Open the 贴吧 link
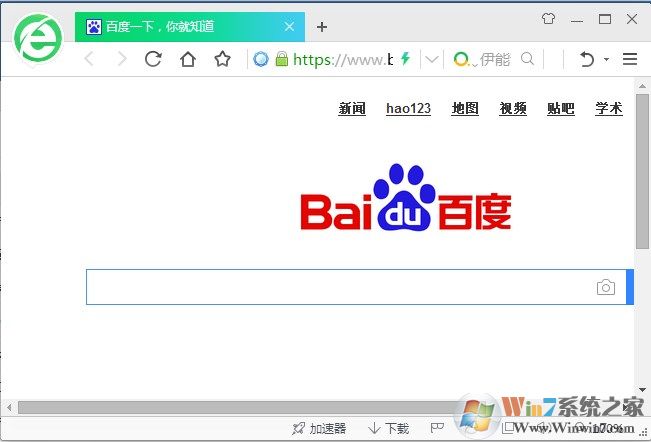Viewport: 651px width, 442px height. (x=560, y=109)
